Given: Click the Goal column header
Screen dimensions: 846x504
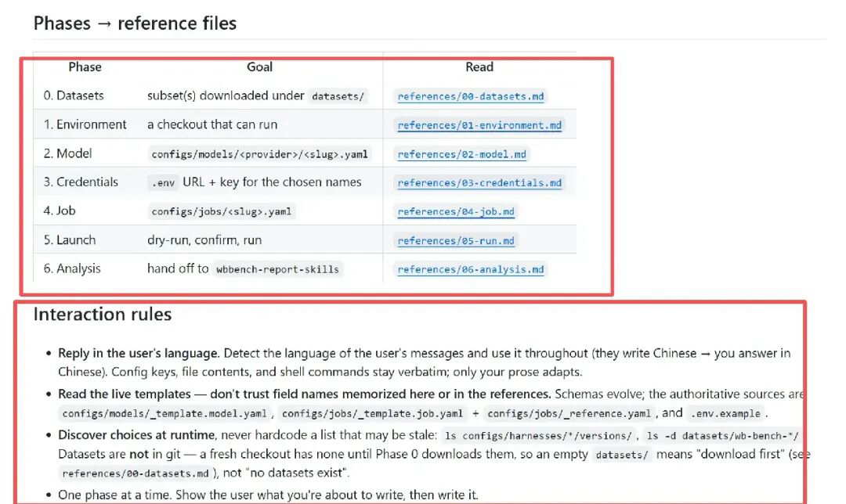Looking at the screenshot, I should point(259,67).
